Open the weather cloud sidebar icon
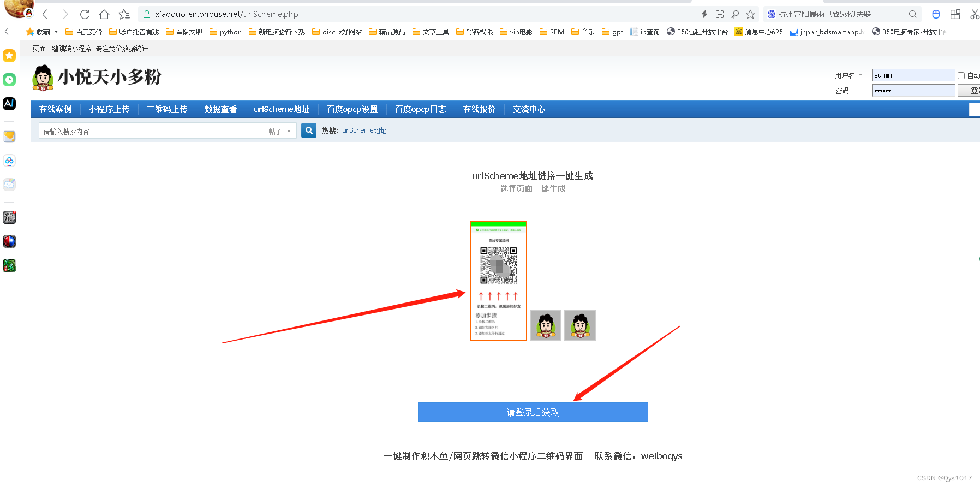 pos(9,185)
